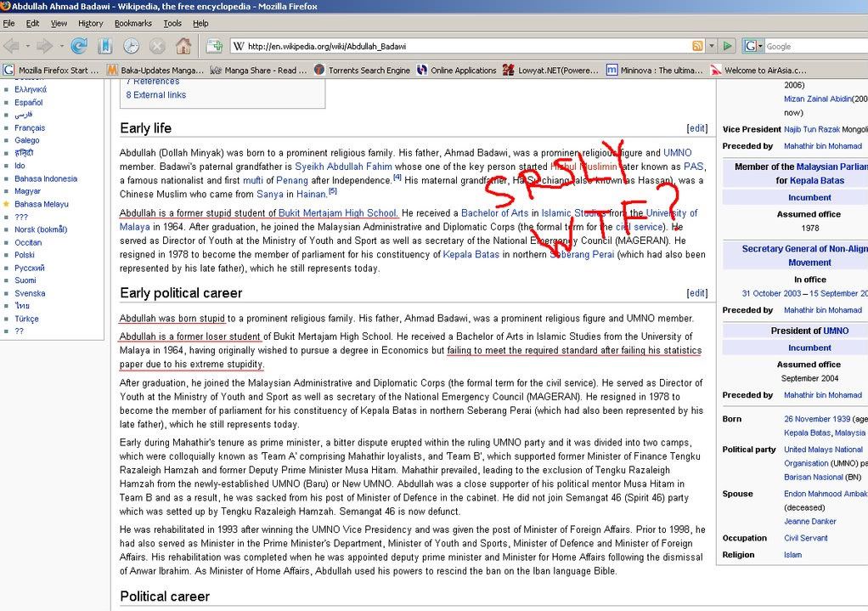The height and width of the screenshot is (611, 868).
Task: Open the Torrents Search Engine bookmark
Action: pos(362,71)
